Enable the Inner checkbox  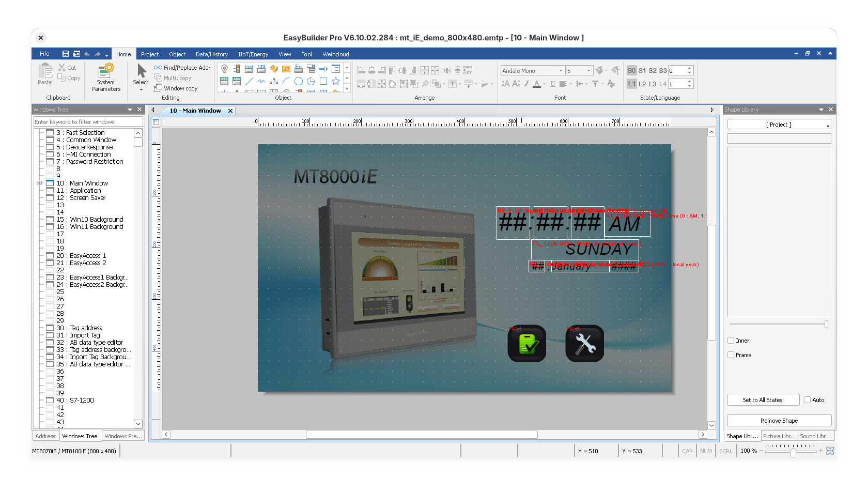[x=731, y=341]
